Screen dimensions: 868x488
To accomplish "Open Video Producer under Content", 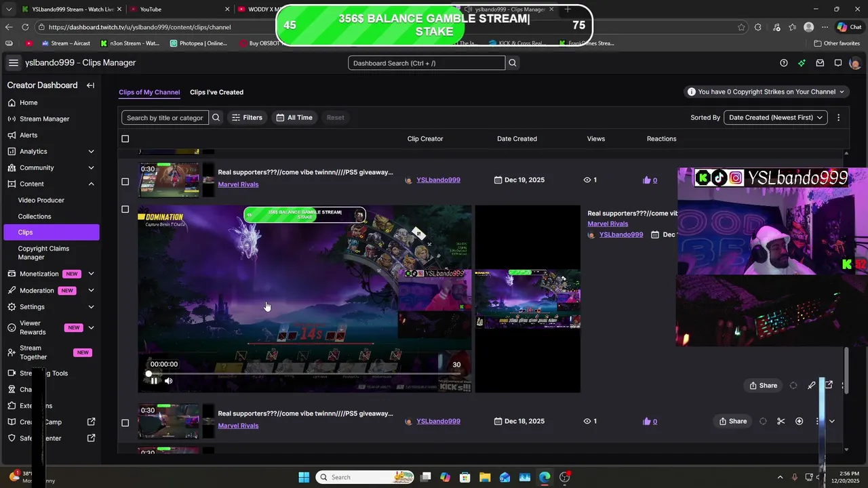I will (41, 200).
